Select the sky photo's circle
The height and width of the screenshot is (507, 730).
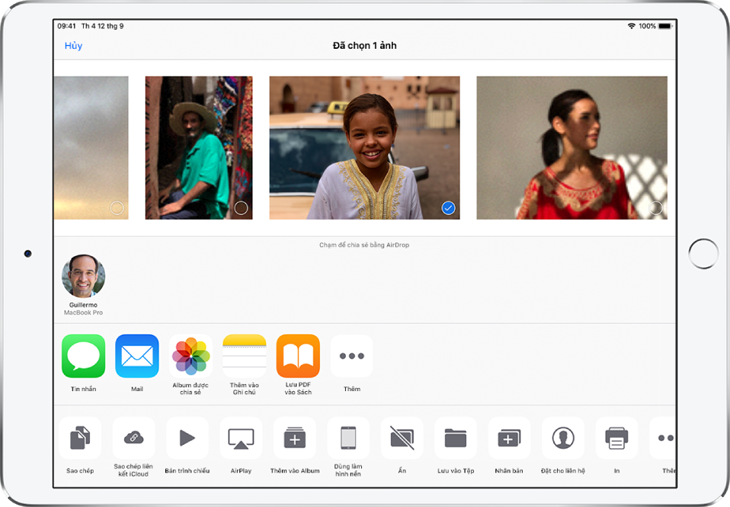[x=117, y=208]
